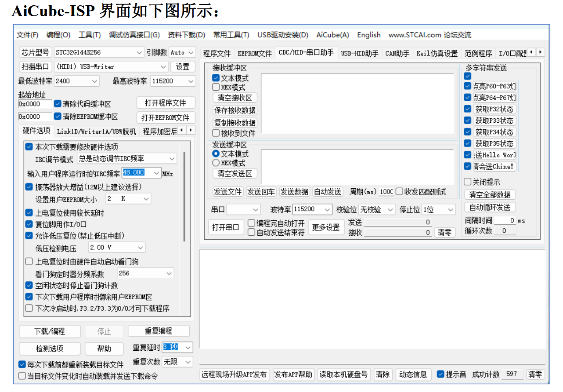Toggle 本次下载需要修改硬件选项 checkbox

pos(29,147)
